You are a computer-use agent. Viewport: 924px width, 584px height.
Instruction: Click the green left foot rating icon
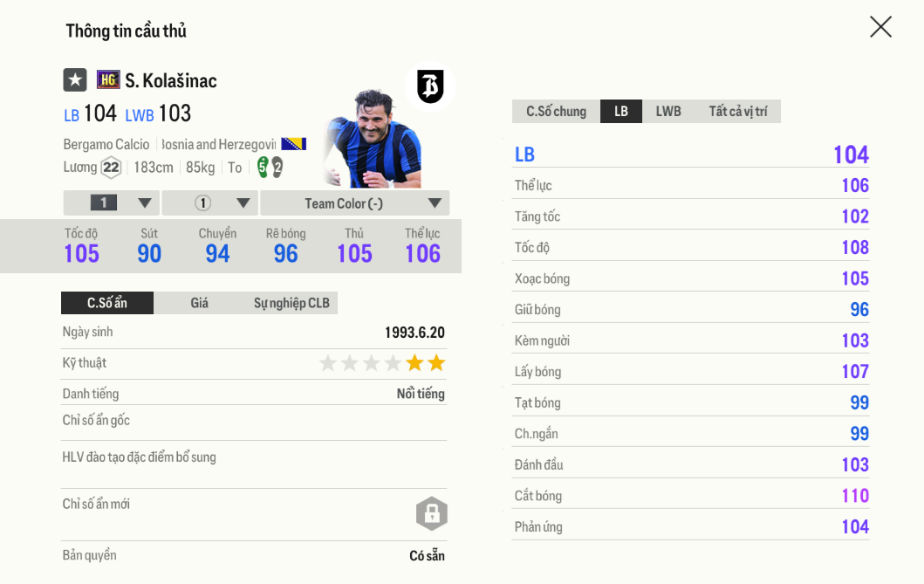pyautogui.click(x=262, y=167)
